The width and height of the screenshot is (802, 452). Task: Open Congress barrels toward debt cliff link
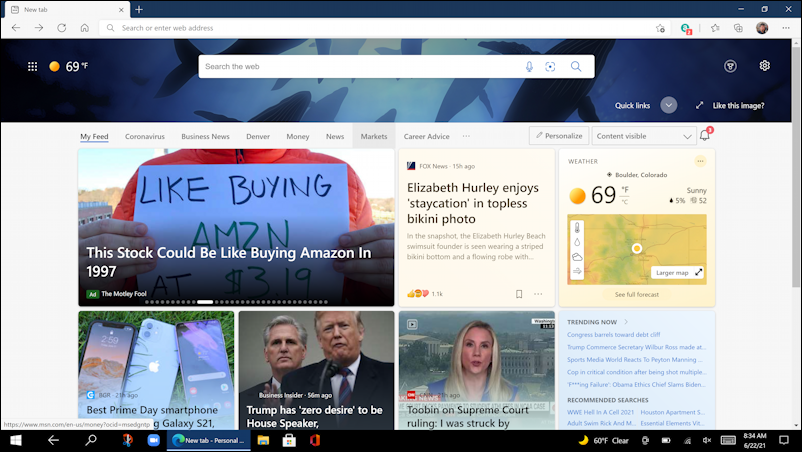pos(613,334)
